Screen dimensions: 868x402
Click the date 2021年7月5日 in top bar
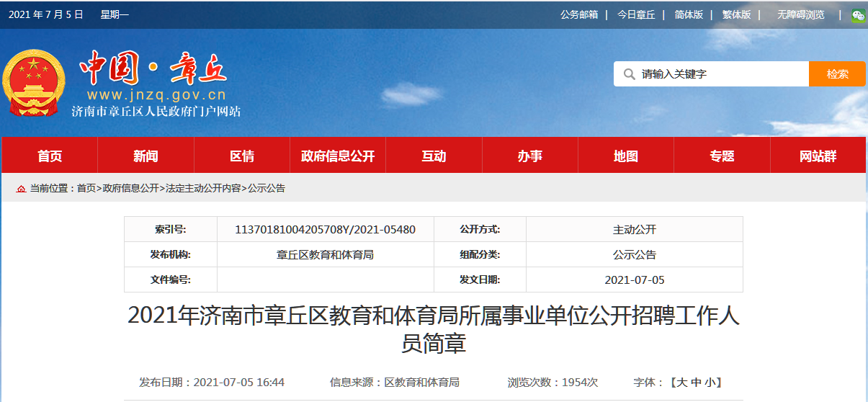[46, 14]
